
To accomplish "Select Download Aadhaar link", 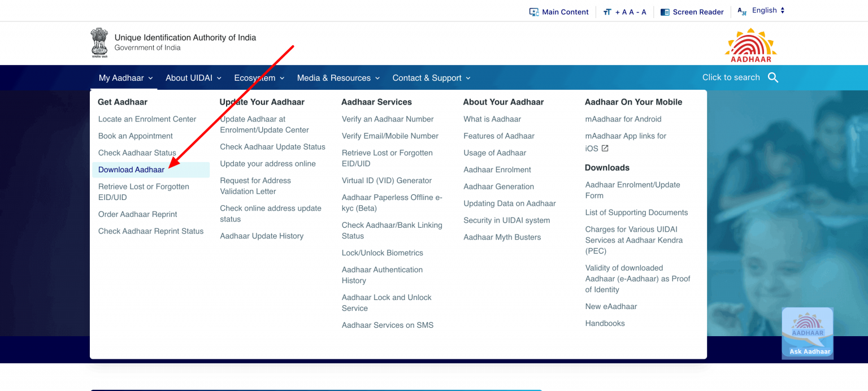I will pos(132,170).
